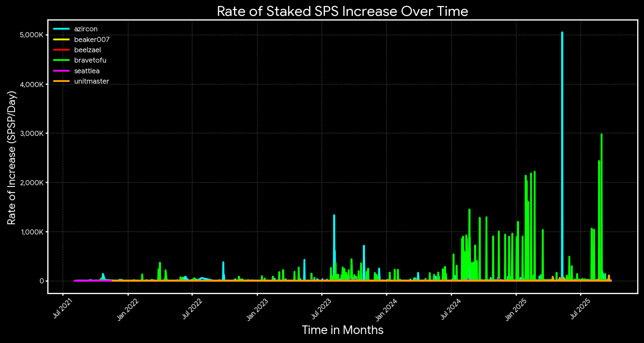Viewport: 644px width, 343px height.
Task: Click the cyan azircon legend line swatch
Action: 61,29
